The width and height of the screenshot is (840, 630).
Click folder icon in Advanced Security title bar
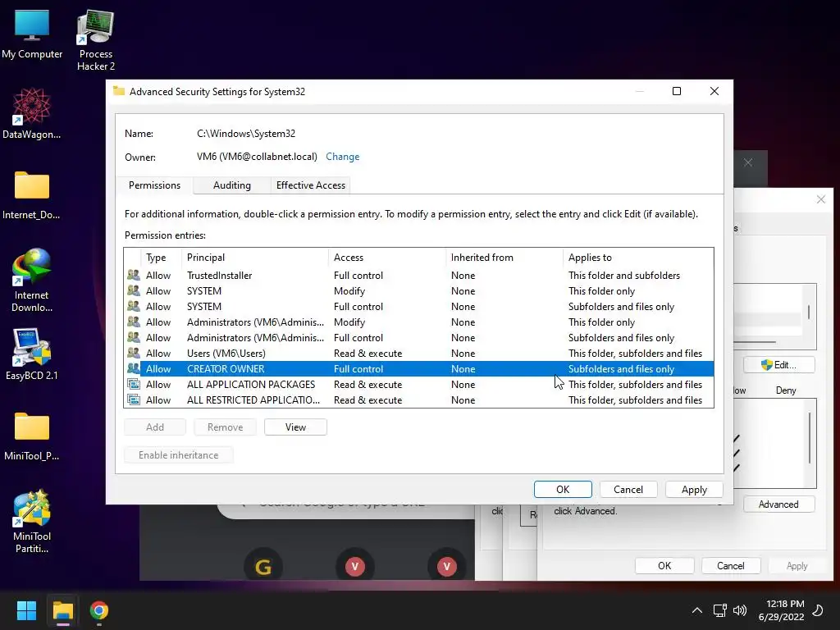click(x=119, y=91)
